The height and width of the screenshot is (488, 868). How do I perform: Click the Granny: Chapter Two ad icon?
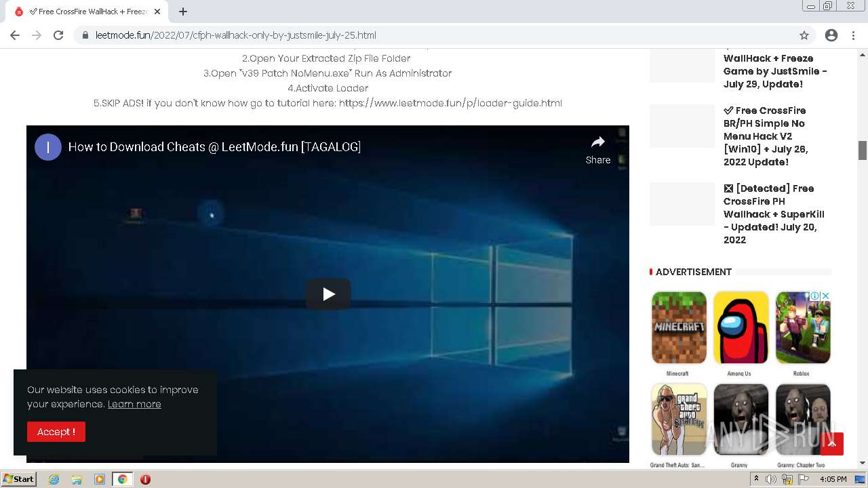tap(802, 420)
